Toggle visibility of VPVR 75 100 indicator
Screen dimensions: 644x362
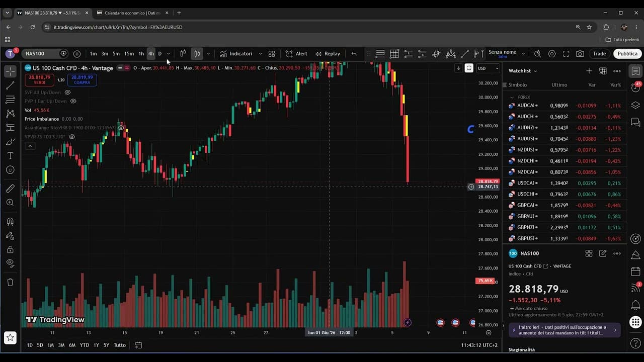72,136
